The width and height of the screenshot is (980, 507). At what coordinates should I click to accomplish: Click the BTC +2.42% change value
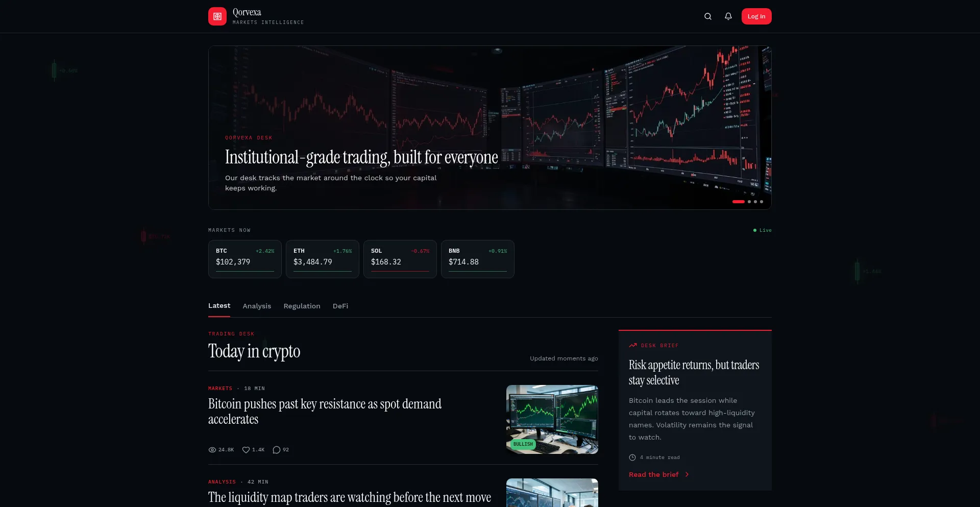(265, 251)
